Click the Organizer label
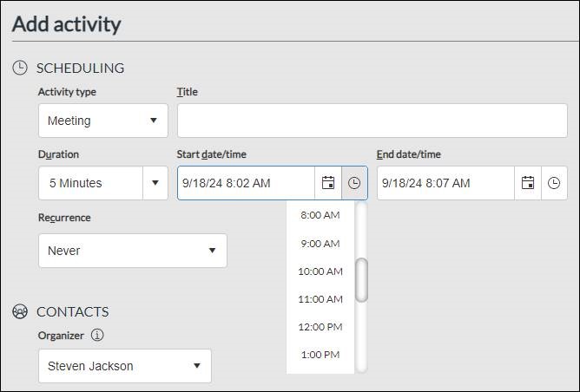The width and height of the screenshot is (580, 392). 61,336
